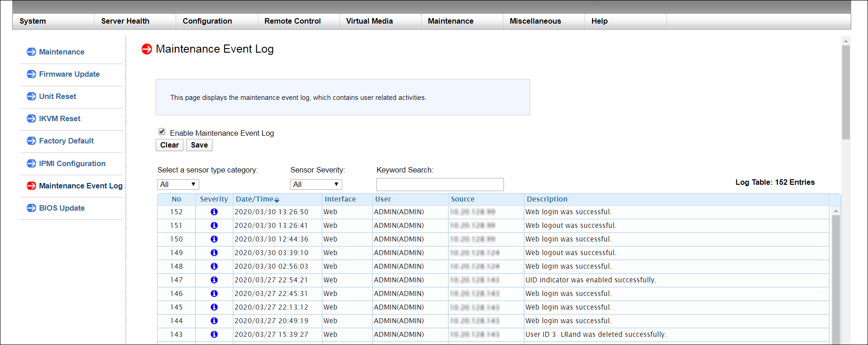Click the arrow icon beside IKVM Reset
The width and height of the screenshot is (868, 345).
31,118
